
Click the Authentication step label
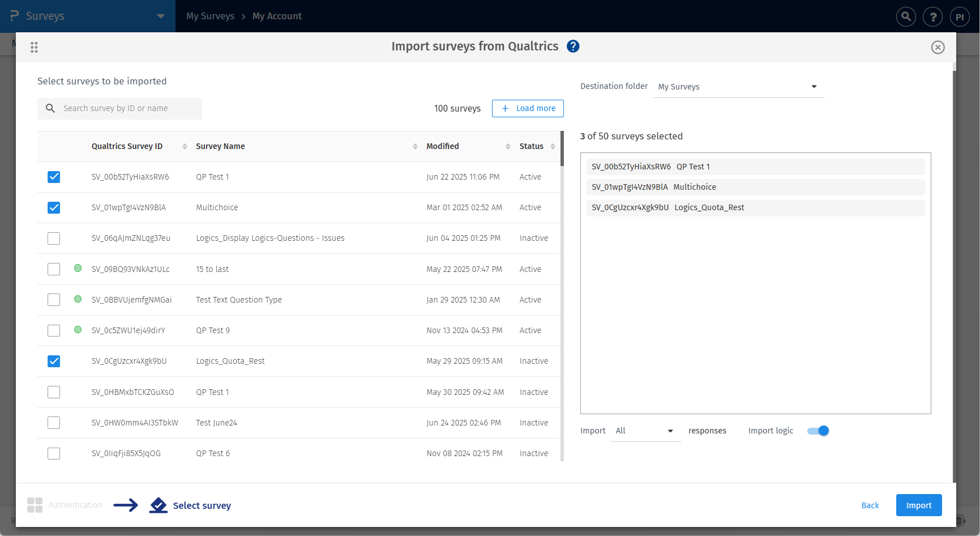pyautogui.click(x=75, y=505)
